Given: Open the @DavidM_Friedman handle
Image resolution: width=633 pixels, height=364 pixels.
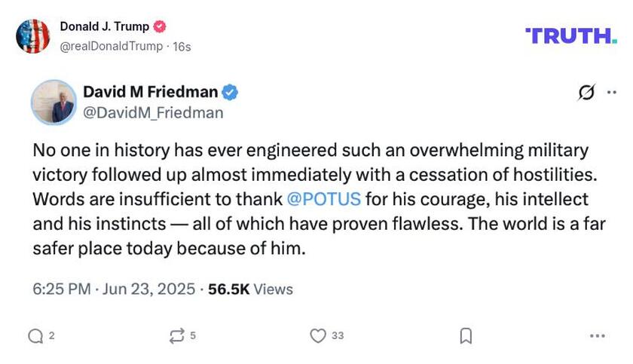Looking at the screenshot, I should point(153,113).
